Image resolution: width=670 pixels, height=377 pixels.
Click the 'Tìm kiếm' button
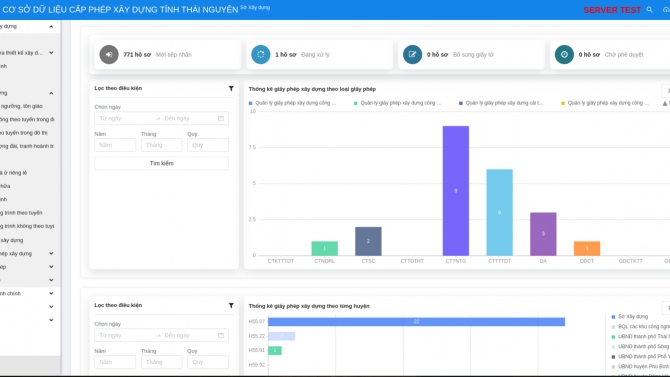162,163
